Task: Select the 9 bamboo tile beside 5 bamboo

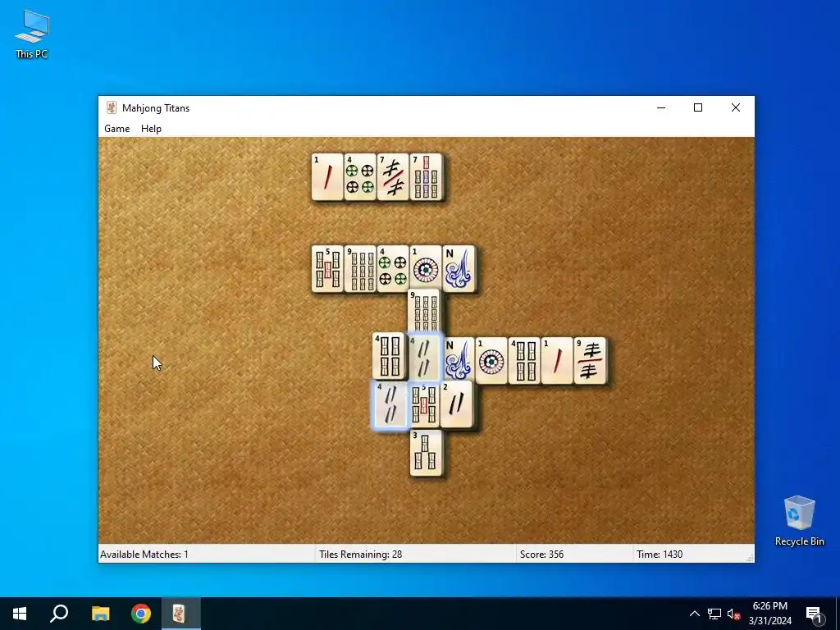Action: 360,268
